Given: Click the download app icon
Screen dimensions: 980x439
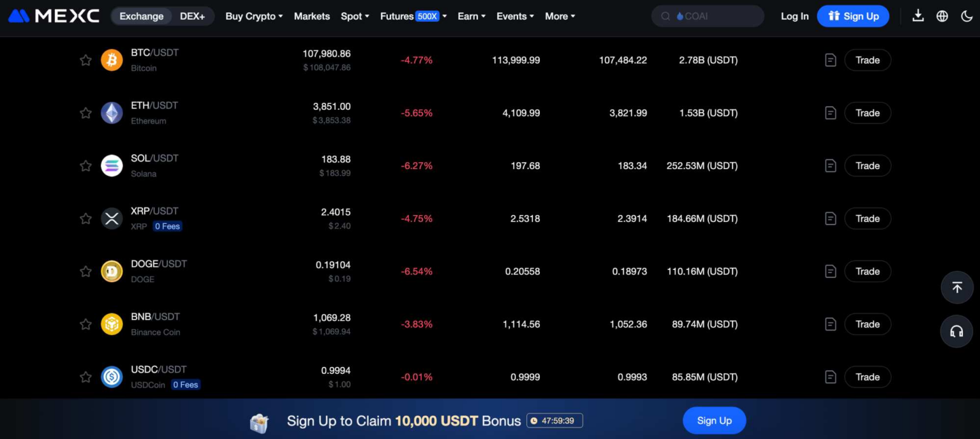Looking at the screenshot, I should (x=918, y=16).
